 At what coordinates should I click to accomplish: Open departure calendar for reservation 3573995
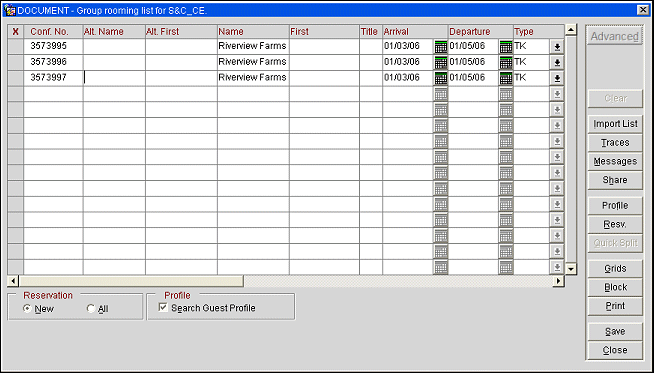[x=506, y=47]
